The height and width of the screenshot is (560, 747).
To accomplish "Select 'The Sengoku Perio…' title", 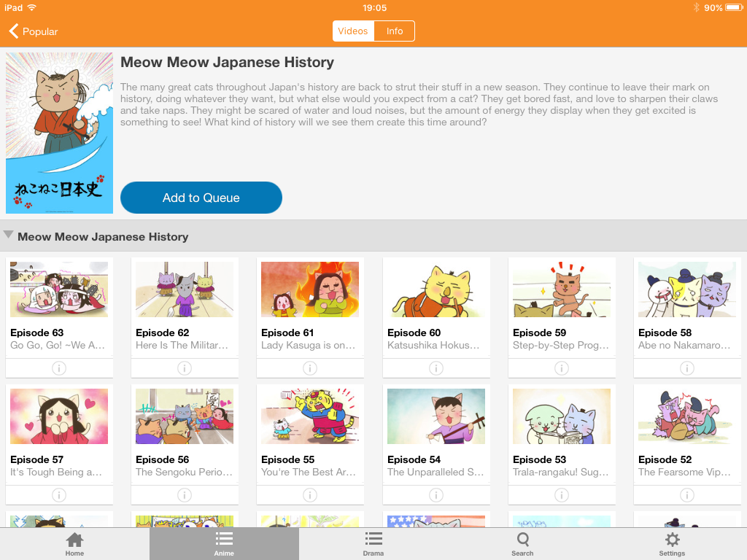I will tap(184, 472).
